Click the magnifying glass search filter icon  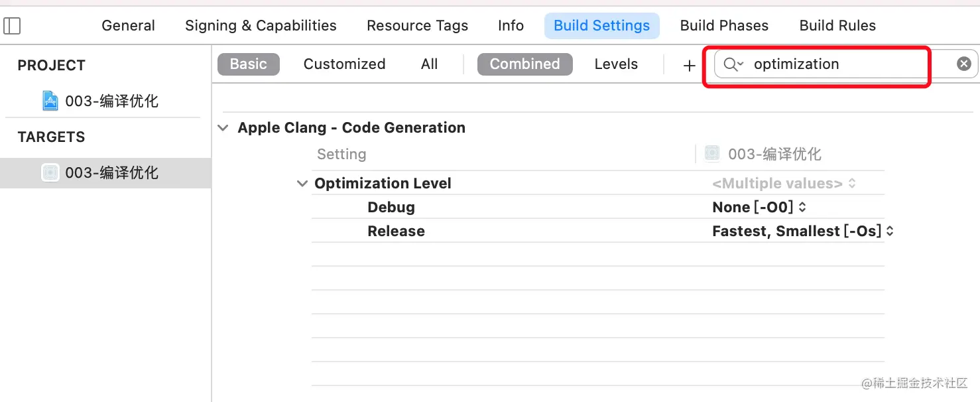(732, 64)
